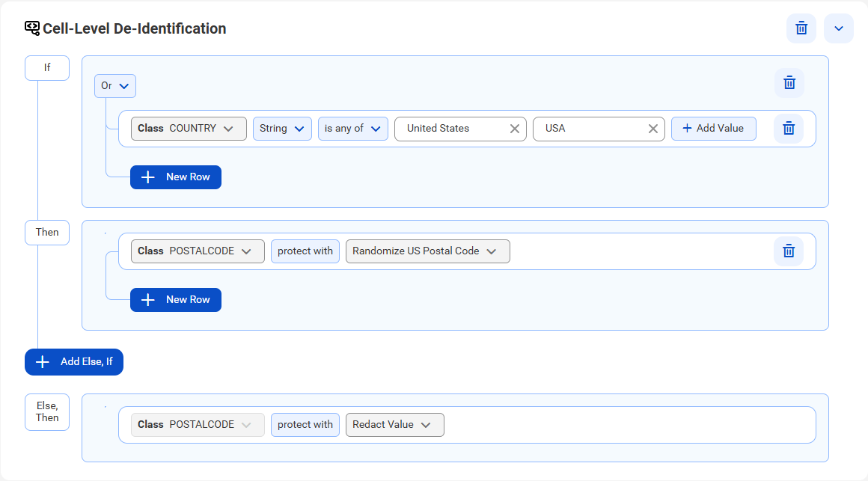Open Randomize US Postal Code dropdown
This screenshot has height=481, width=868.
pyautogui.click(x=428, y=251)
